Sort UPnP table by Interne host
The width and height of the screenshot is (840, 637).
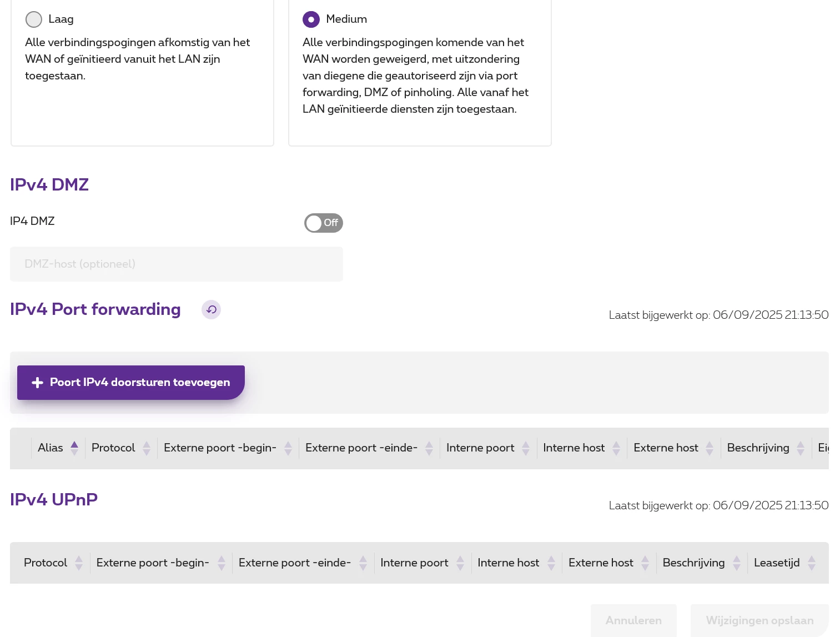click(x=551, y=563)
